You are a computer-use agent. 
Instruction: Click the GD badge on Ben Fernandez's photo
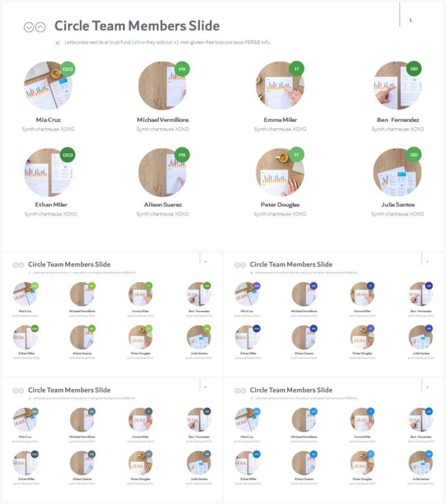(x=414, y=69)
